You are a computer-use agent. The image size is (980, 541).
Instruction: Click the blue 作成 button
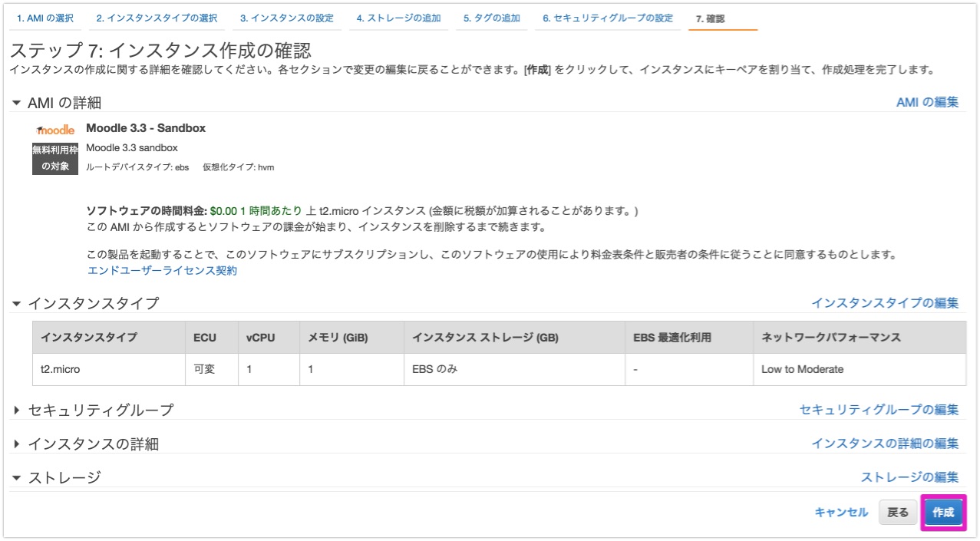pos(943,513)
